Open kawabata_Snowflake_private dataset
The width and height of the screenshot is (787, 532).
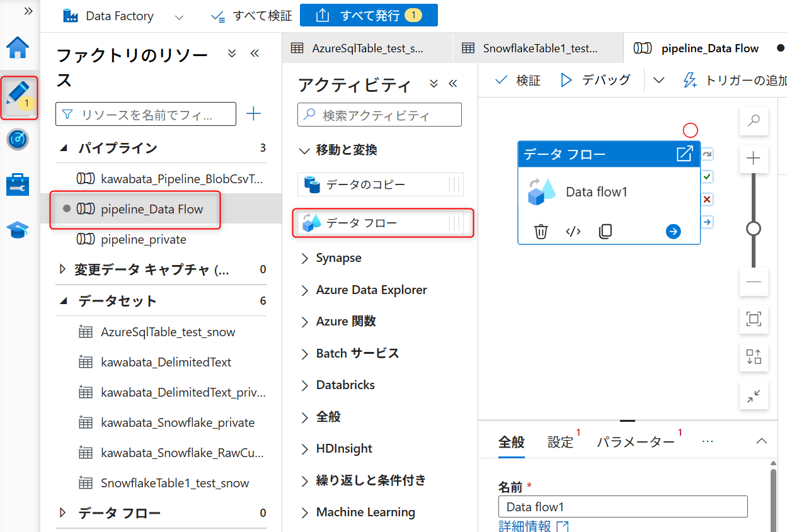[x=178, y=422]
